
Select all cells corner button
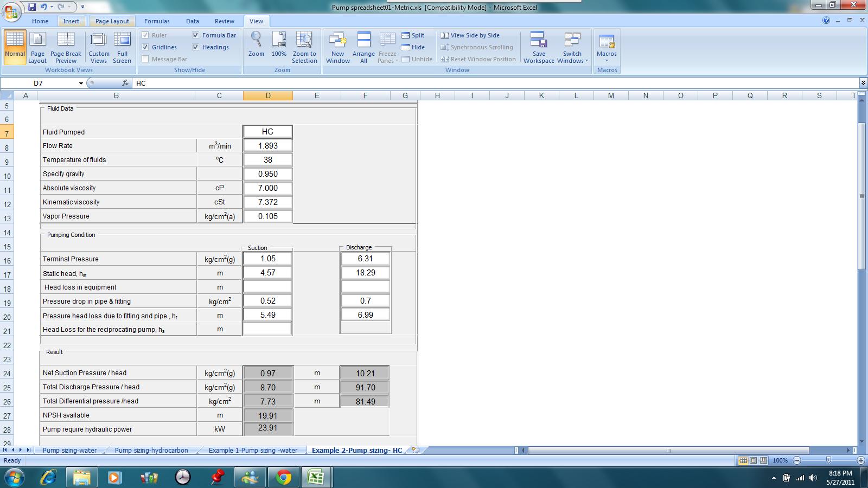tap(7, 95)
